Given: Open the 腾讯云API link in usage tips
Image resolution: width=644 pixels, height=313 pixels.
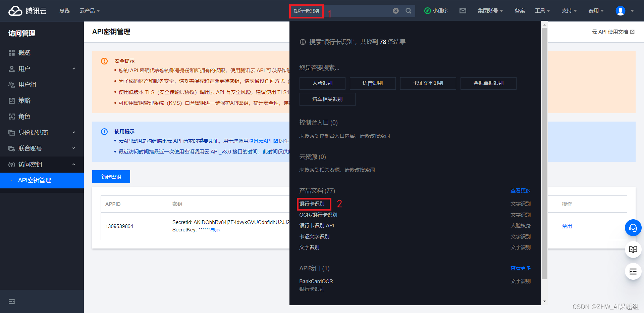Looking at the screenshot, I should tap(263, 141).
